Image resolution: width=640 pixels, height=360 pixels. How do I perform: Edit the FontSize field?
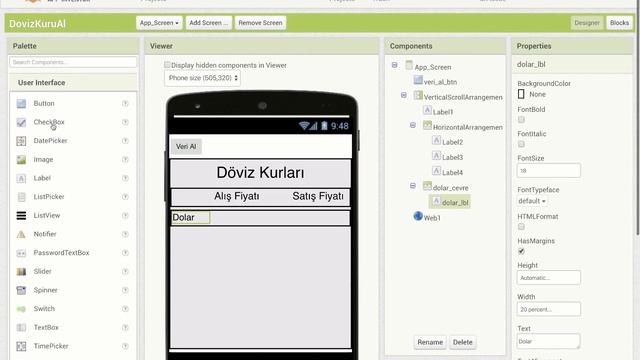coord(549,171)
